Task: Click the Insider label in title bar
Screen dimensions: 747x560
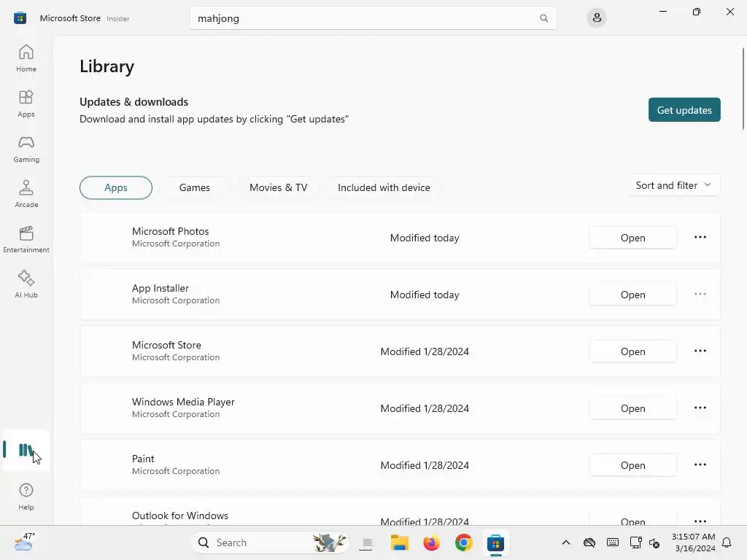Action: point(117,18)
